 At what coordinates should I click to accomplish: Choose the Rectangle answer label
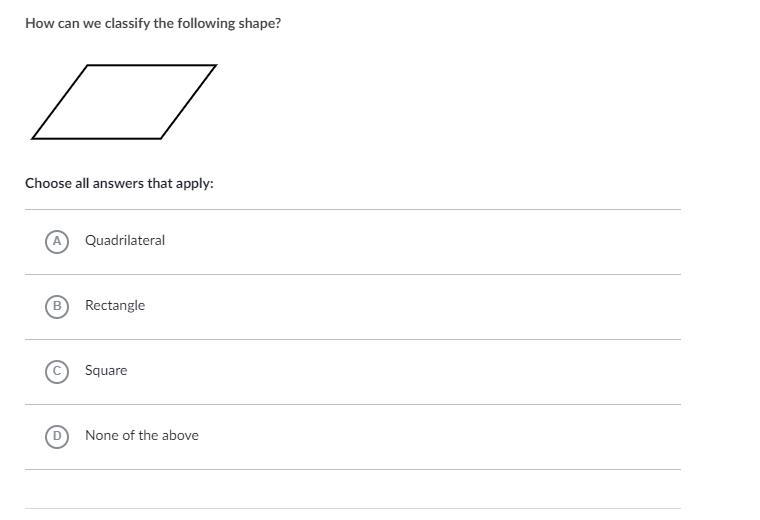coord(115,306)
